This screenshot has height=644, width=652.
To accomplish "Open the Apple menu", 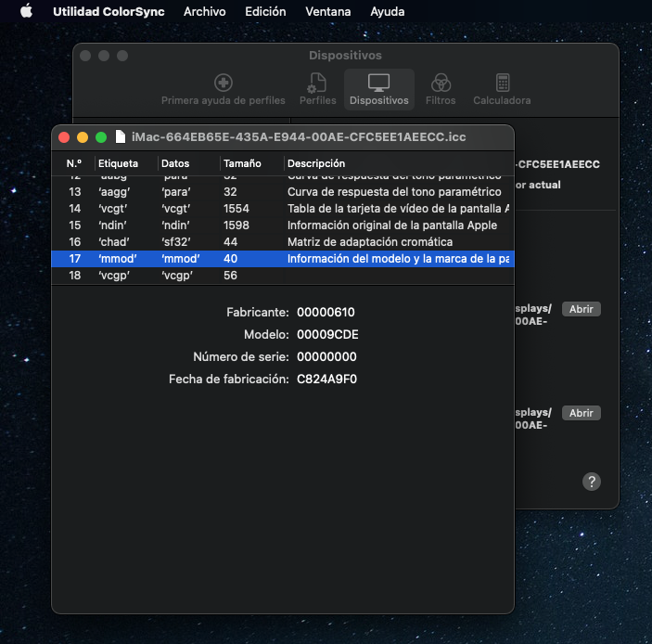I will point(26,11).
